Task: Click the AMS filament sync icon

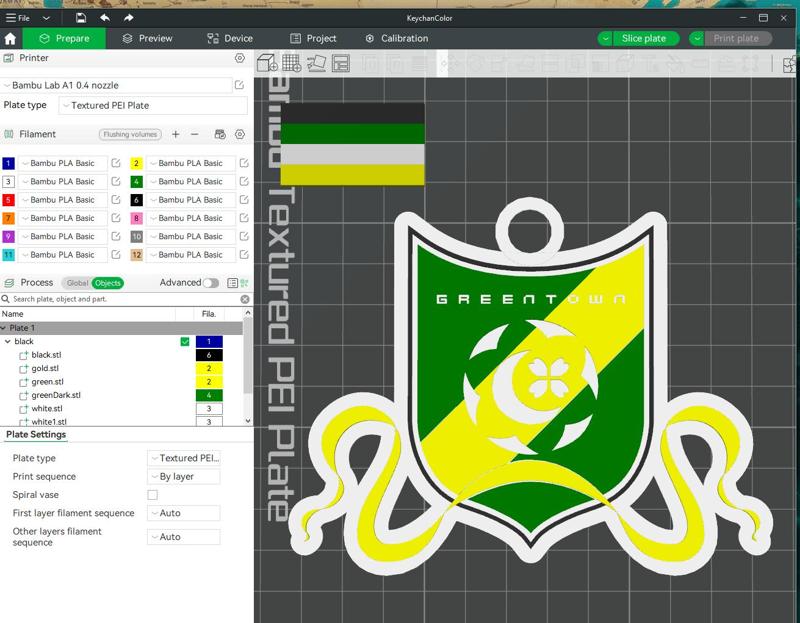Action: pos(220,134)
